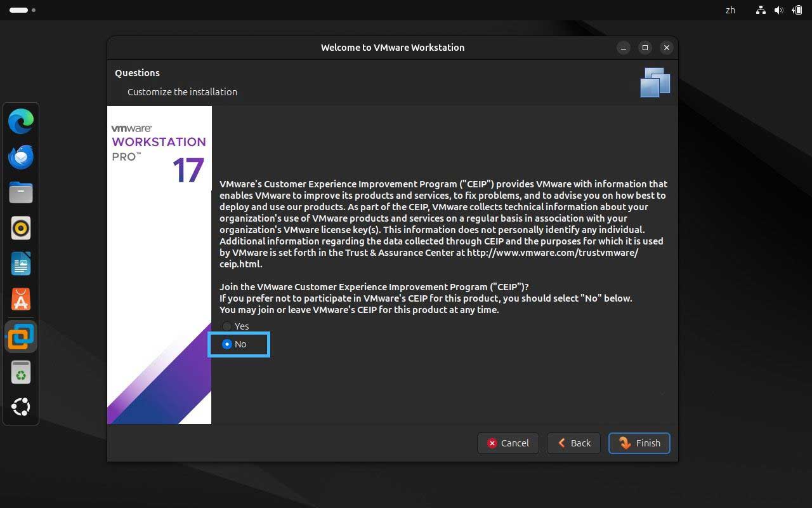The height and width of the screenshot is (508, 812).
Task: Click the VMware stacked-windows header icon
Action: (655, 83)
